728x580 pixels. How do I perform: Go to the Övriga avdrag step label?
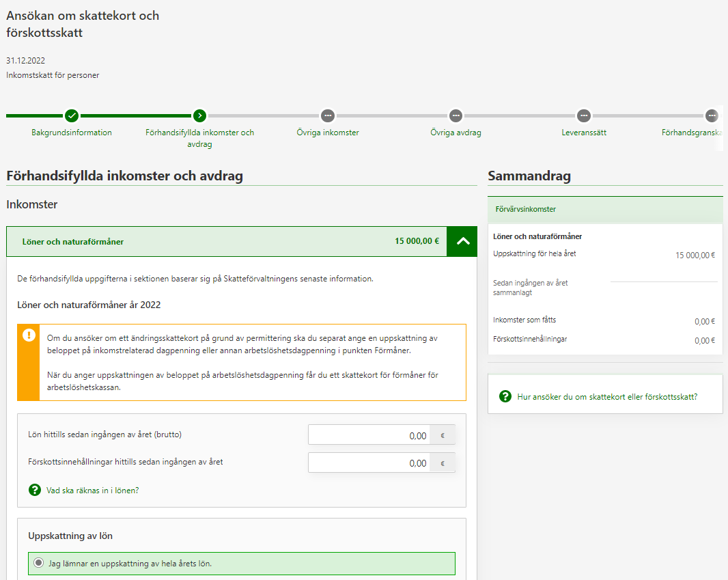coord(456,133)
